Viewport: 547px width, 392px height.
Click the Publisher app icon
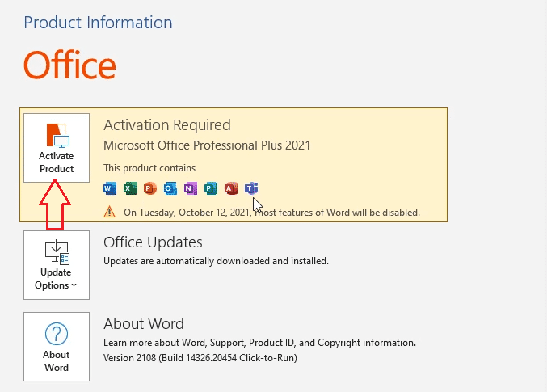[211, 188]
